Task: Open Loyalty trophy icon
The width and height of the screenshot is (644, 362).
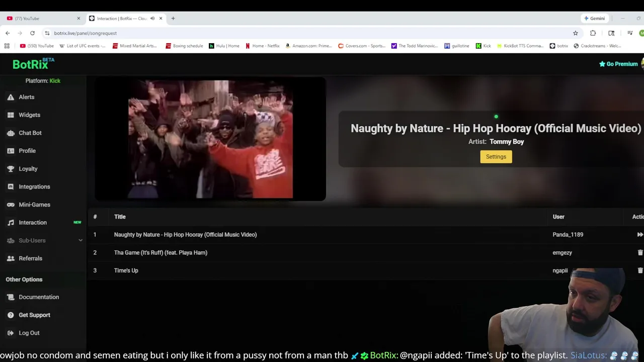Action: (x=11, y=169)
